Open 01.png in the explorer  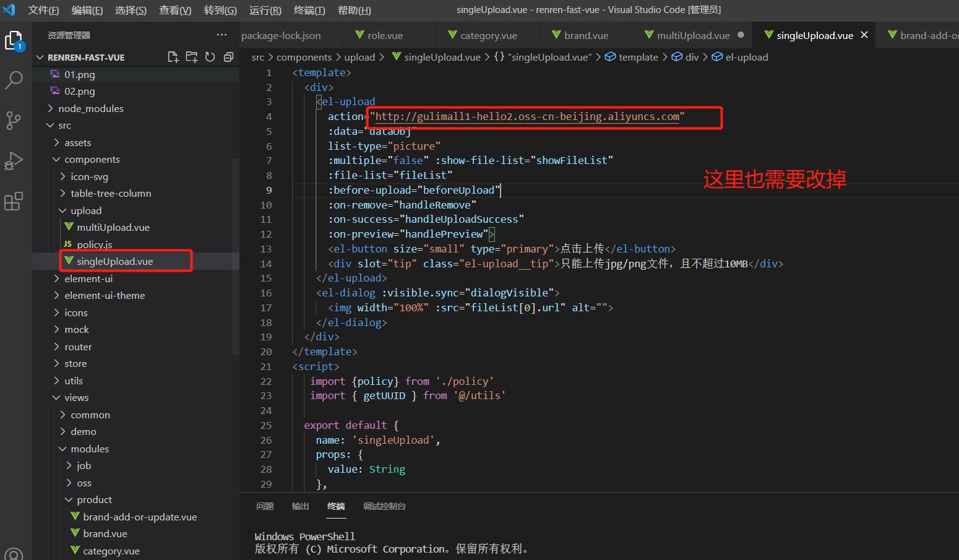[79, 74]
